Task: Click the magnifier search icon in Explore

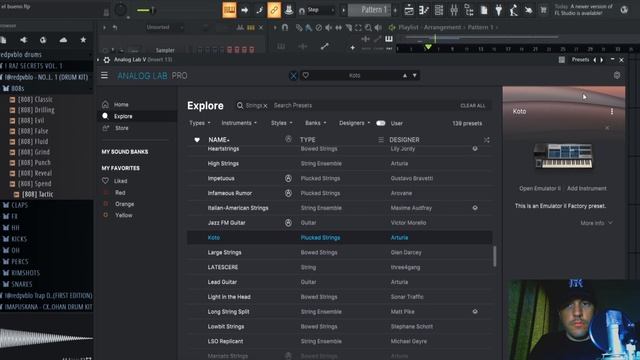Action: [x=240, y=105]
